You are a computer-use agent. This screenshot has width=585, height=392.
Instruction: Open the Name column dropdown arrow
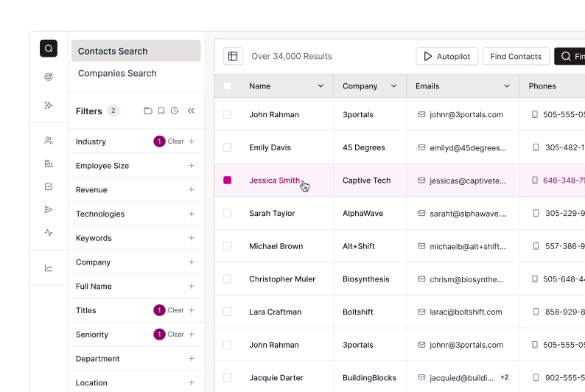[320, 85]
